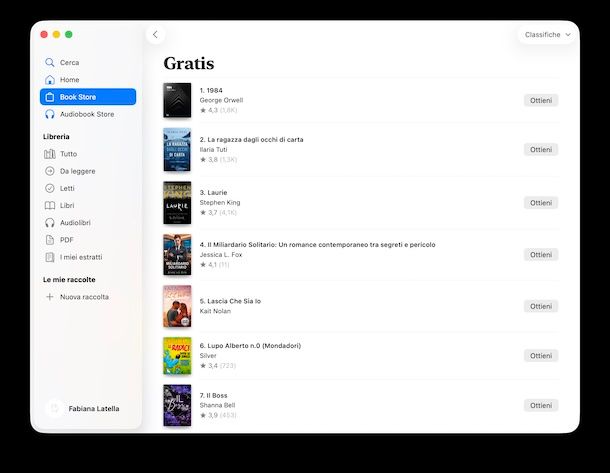Screen dimensions: 610x473
Task: Open the Il Boss book cover
Action: (x=177, y=405)
